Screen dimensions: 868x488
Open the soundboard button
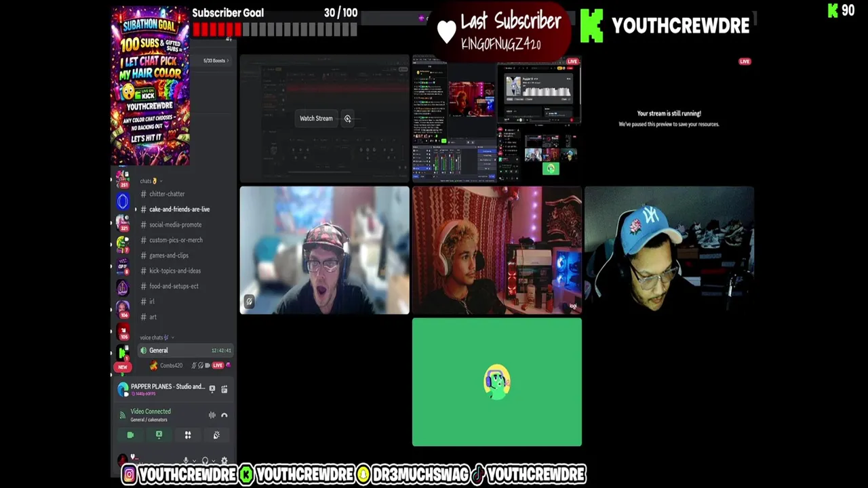216,435
